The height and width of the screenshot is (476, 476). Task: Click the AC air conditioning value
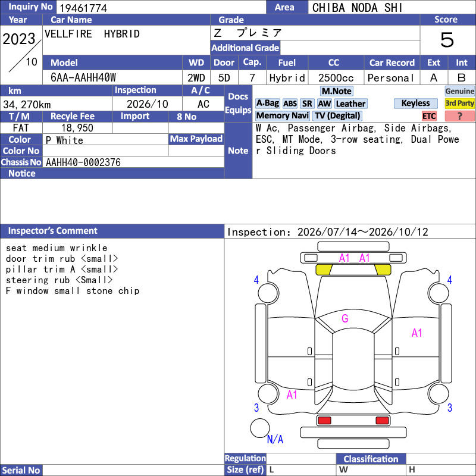point(203,104)
